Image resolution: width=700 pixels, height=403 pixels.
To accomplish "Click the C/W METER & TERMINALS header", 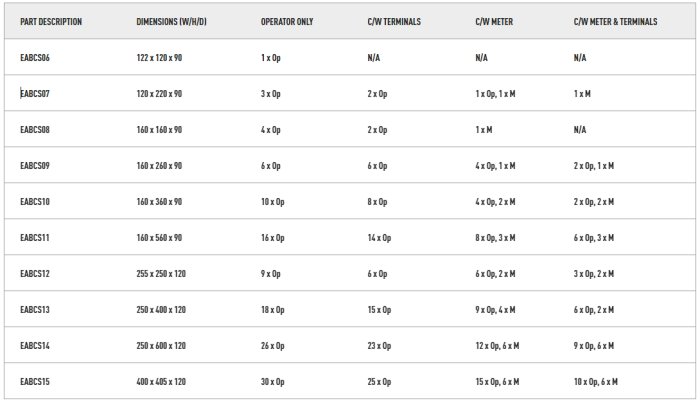I will [615, 21].
